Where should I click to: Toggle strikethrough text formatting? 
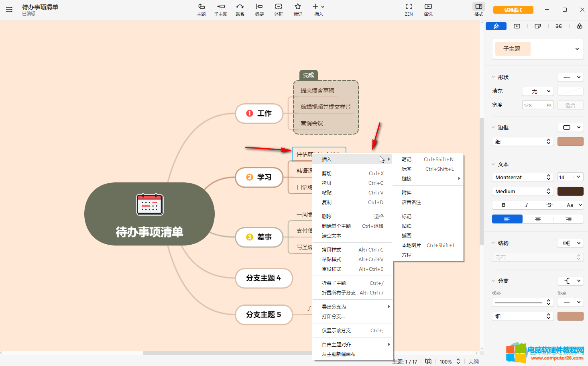pos(549,205)
